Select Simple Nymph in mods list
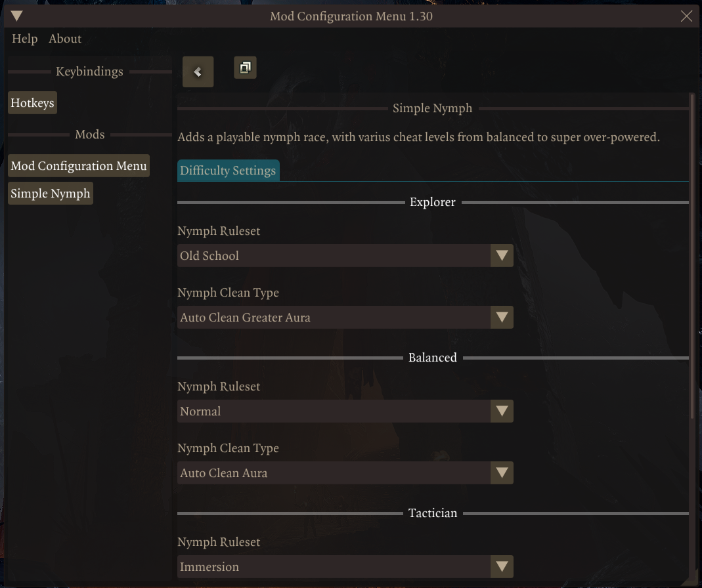702x588 pixels. [51, 194]
